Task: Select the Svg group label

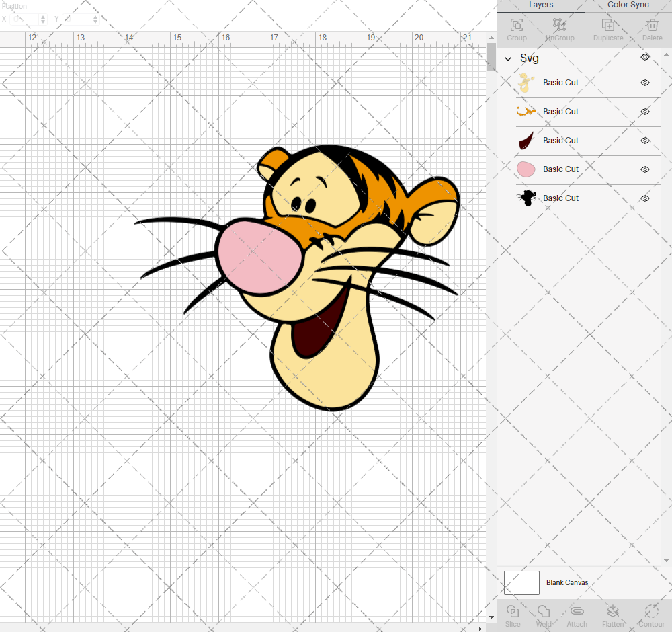Action: tap(530, 58)
